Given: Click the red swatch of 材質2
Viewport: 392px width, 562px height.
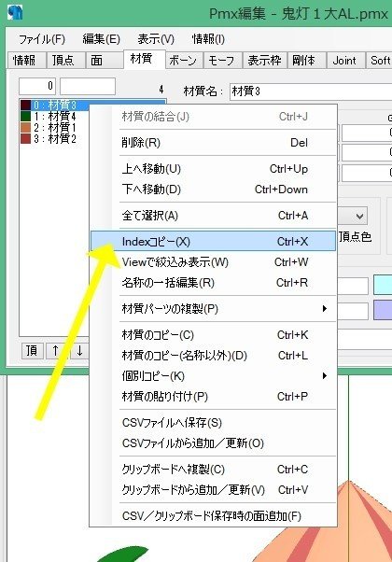Looking at the screenshot, I should point(25,138).
